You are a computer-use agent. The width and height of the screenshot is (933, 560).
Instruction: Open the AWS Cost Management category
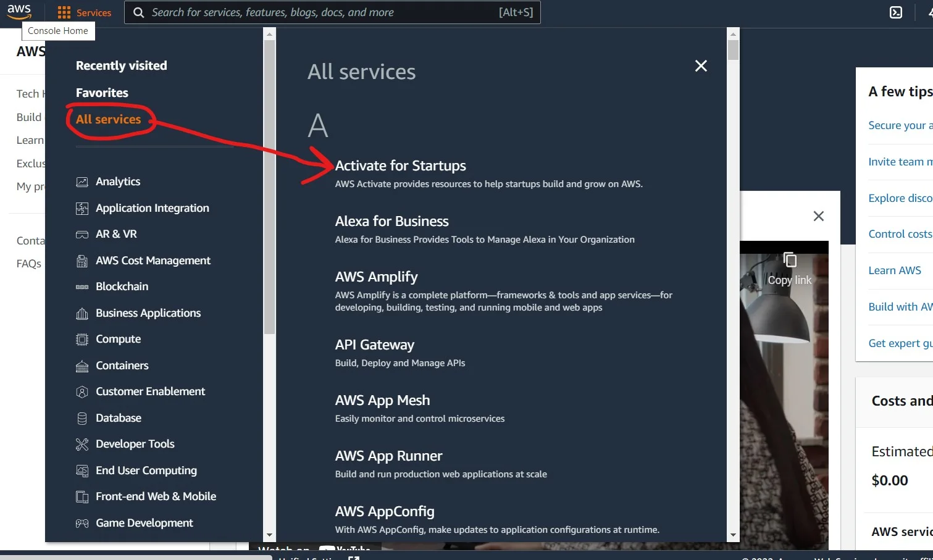(x=153, y=261)
